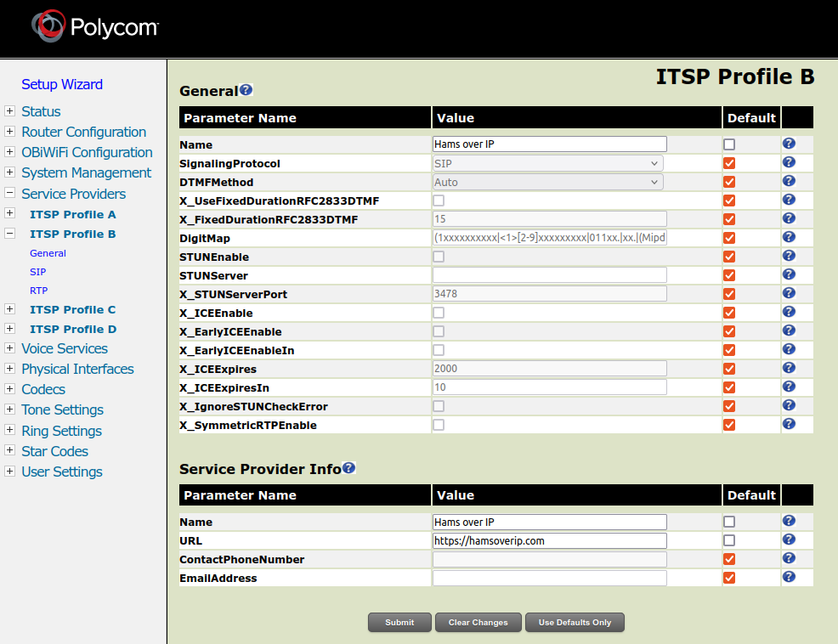Toggle the STUNEnable value checkbox

click(x=439, y=257)
